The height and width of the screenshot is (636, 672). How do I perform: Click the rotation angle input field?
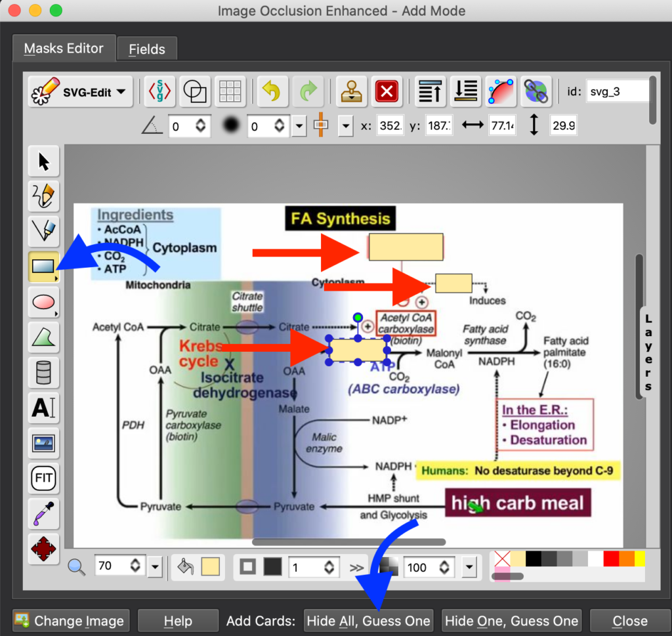coord(181,126)
